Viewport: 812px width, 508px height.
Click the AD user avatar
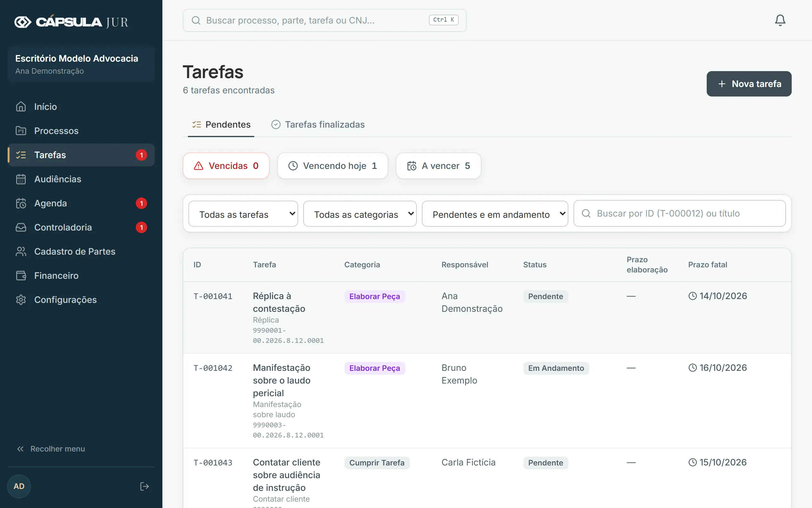coord(19,486)
